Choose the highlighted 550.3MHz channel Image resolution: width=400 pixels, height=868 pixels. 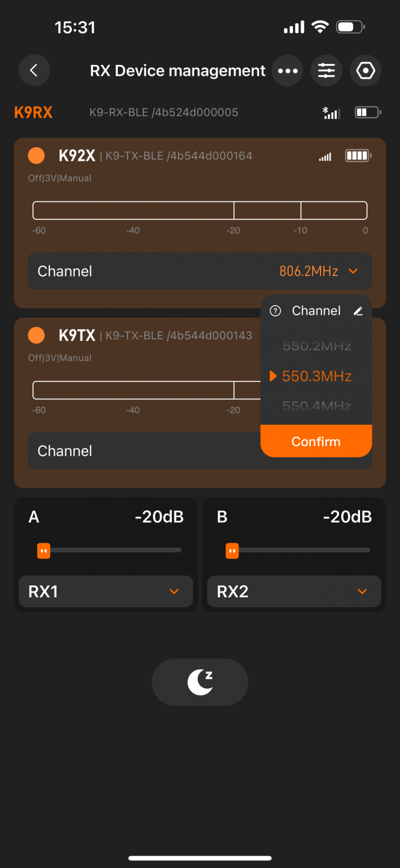(x=317, y=376)
